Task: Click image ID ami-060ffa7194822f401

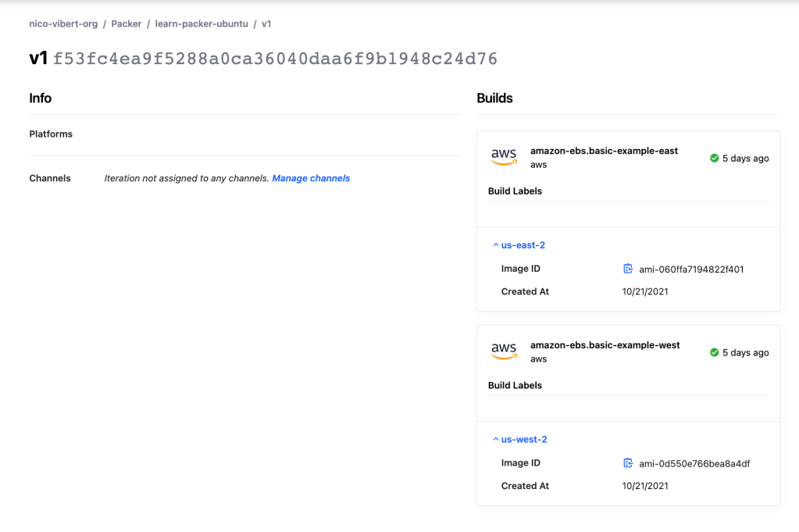Action: coord(691,270)
